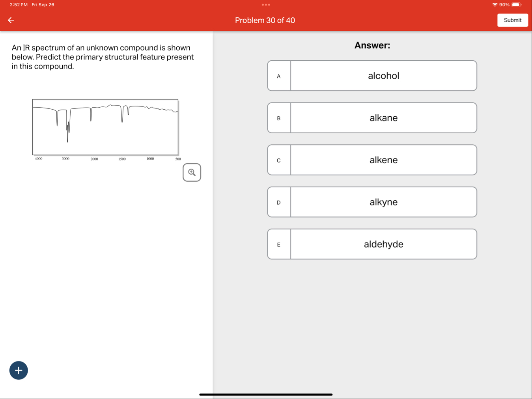Tap the 2:52 PM clock
532x399 pixels.
click(19, 5)
